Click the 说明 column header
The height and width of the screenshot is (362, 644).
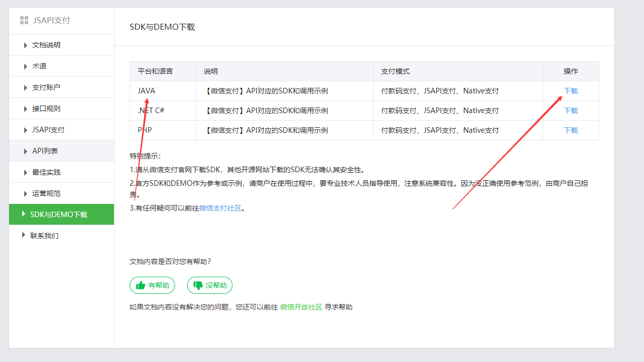point(285,71)
